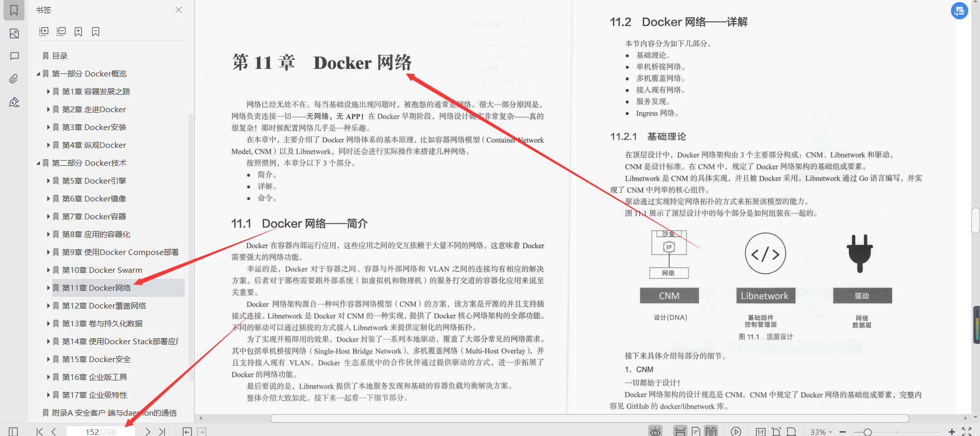The height and width of the screenshot is (436, 980).
Task: Expand 第8章 应用的容器化 bookmark
Action: coord(48,235)
